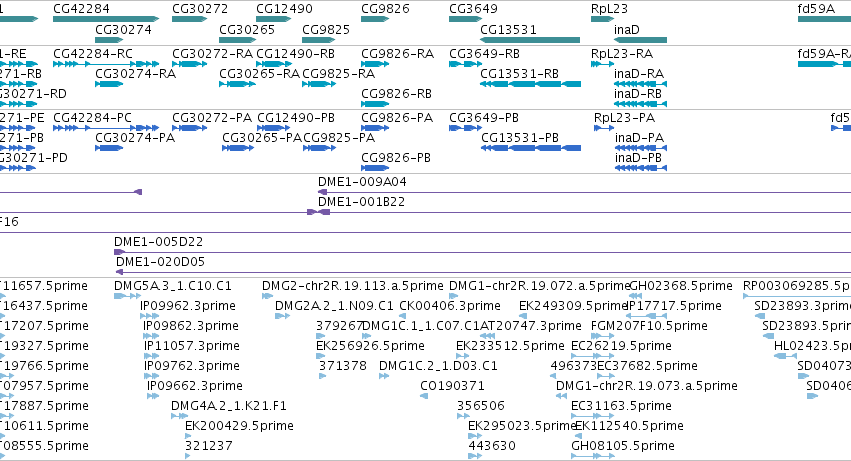The height and width of the screenshot is (461, 851).
Task: Select EST AT20747.3prime label
Action: pyautogui.click(x=531, y=326)
